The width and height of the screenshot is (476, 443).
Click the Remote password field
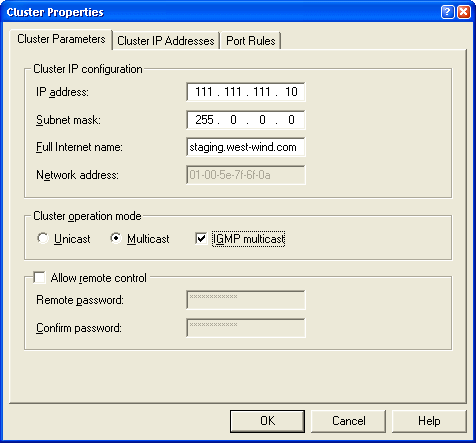(x=246, y=300)
